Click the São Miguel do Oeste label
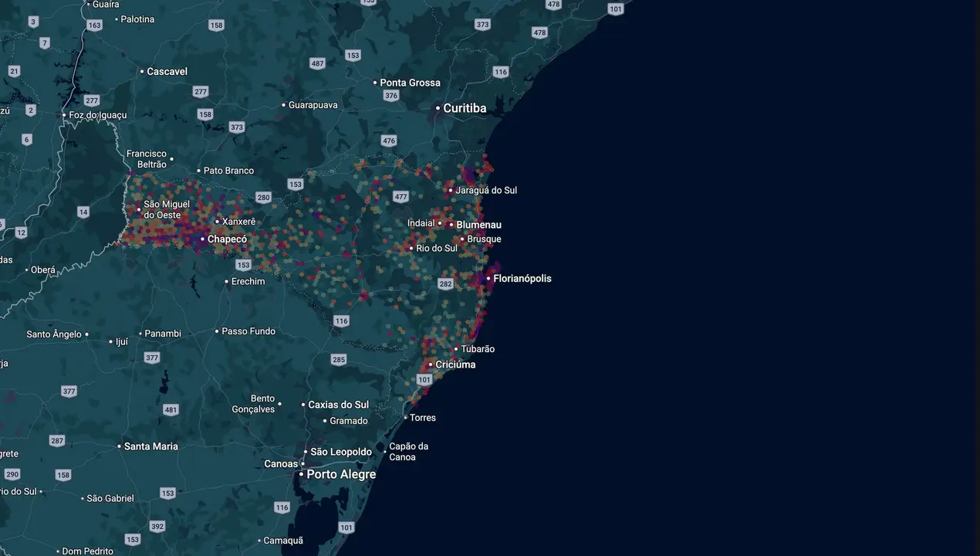The height and width of the screenshot is (556, 980). point(167,209)
